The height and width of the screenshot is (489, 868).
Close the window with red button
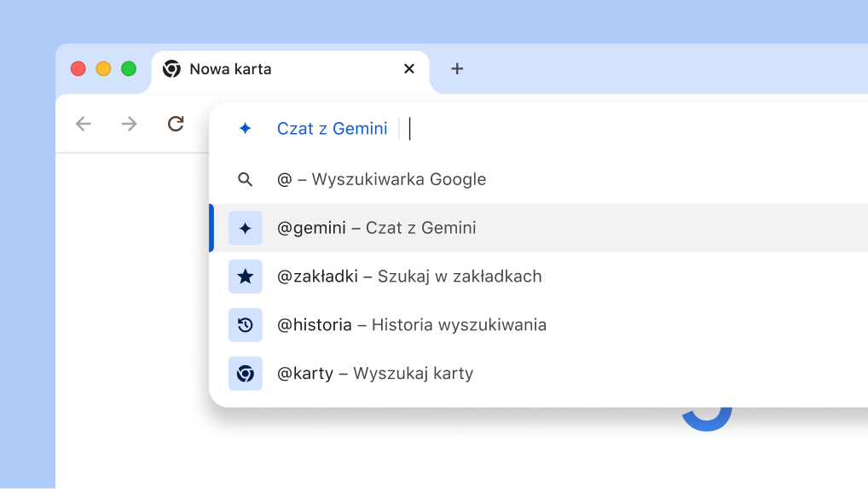coord(78,68)
